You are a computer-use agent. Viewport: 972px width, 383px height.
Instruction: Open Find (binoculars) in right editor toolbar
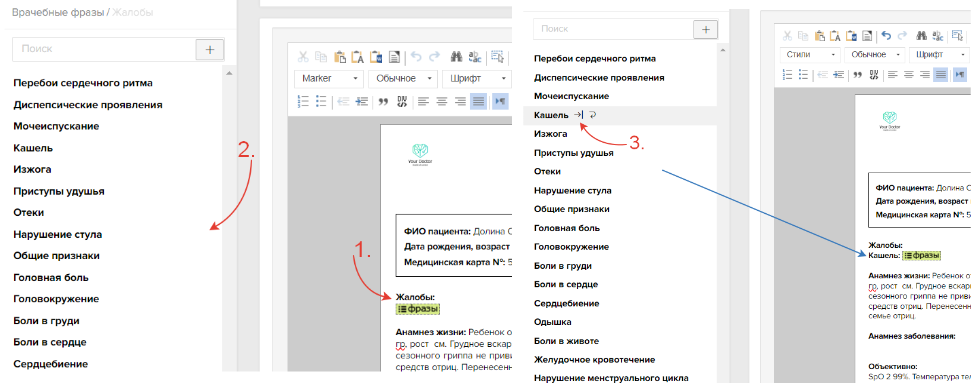(x=923, y=36)
